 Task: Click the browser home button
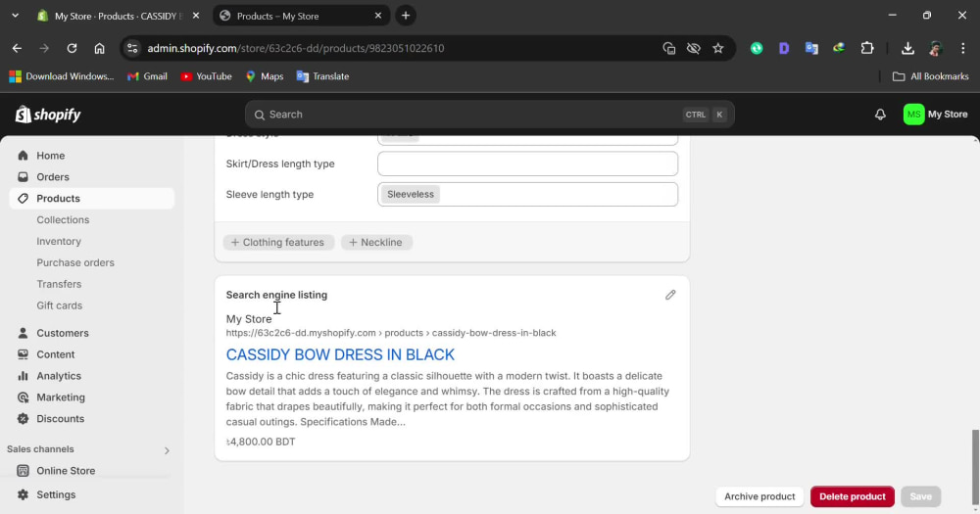(99, 48)
